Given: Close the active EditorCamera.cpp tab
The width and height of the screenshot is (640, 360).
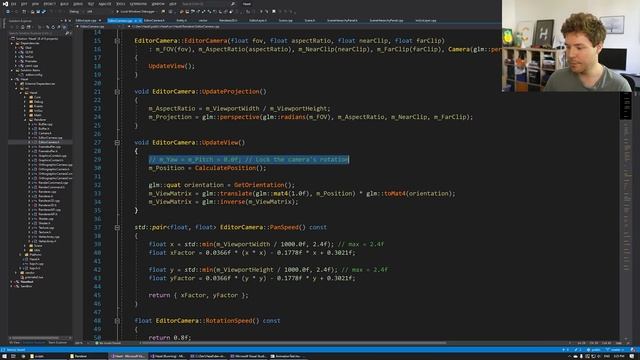Looking at the screenshot, I should pyautogui.click(x=140, y=20).
